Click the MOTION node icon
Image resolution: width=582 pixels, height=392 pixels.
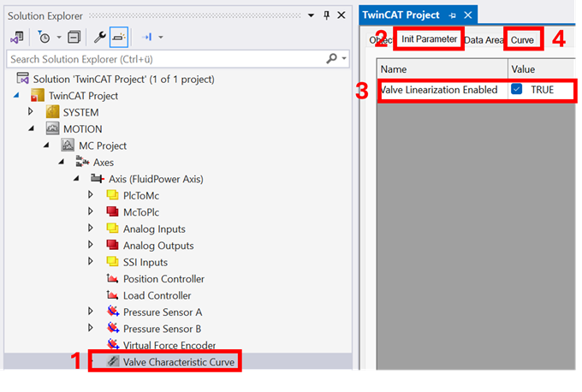coord(52,128)
